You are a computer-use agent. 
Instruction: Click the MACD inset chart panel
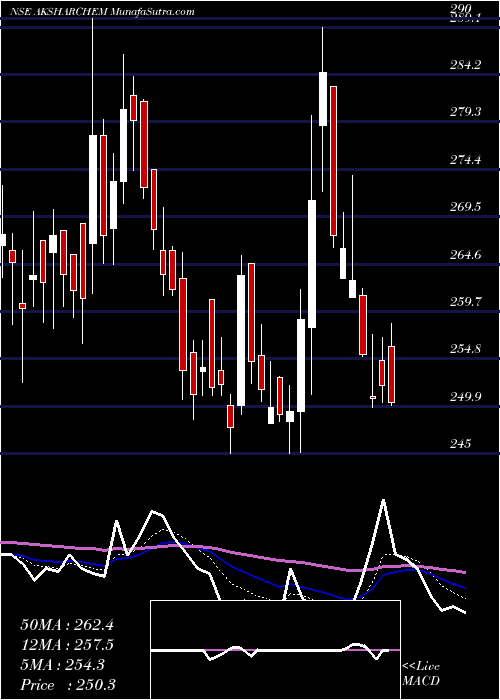click(x=275, y=650)
